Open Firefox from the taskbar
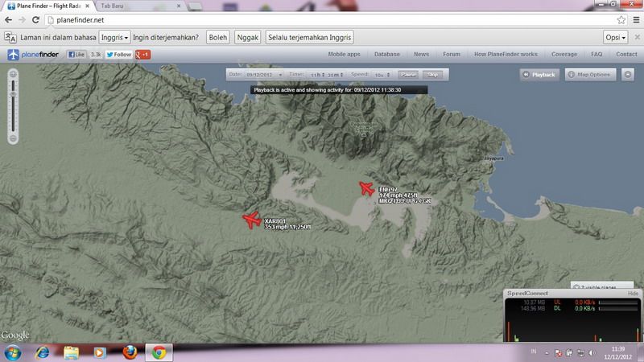 [x=130, y=352]
